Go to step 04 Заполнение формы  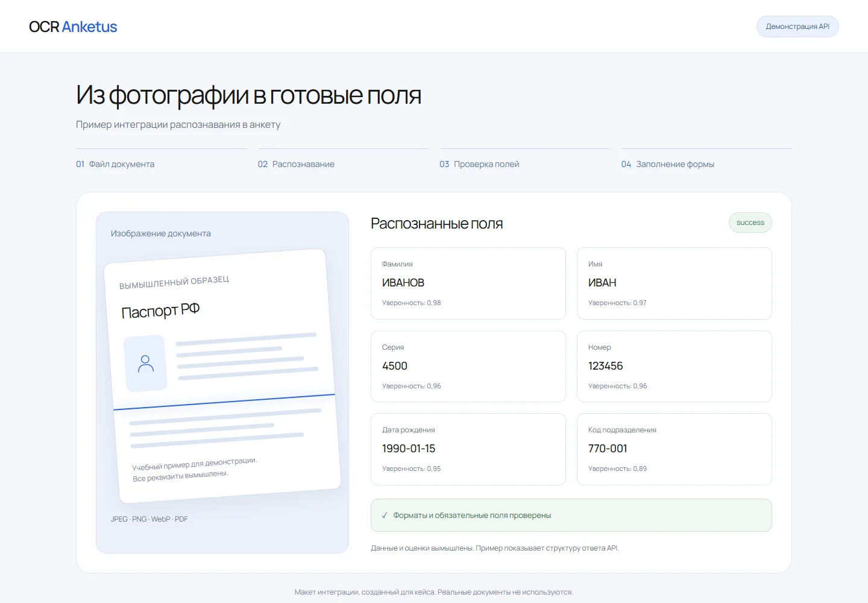tap(668, 164)
